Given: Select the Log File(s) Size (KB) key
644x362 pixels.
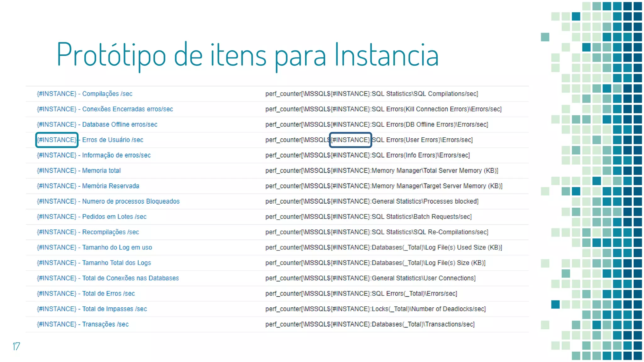Looking at the screenshot, I should tap(375, 263).
